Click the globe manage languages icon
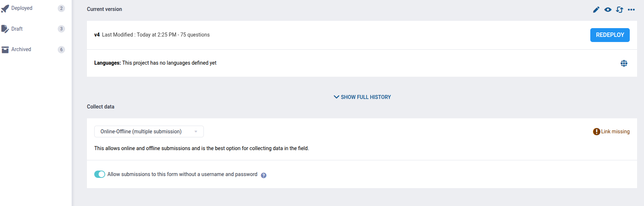This screenshot has width=644, height=206. point(624,63)
